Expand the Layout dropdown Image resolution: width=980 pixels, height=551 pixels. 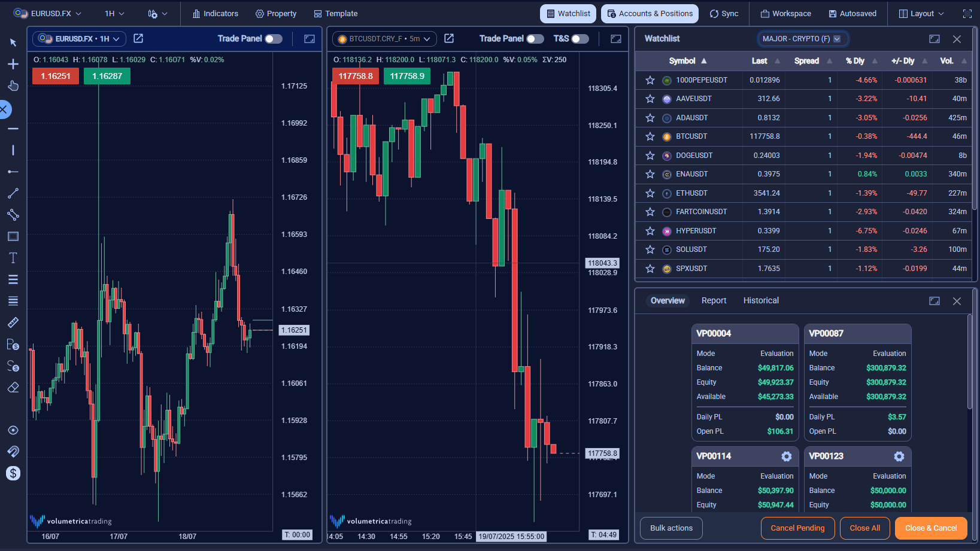[921, 13]
